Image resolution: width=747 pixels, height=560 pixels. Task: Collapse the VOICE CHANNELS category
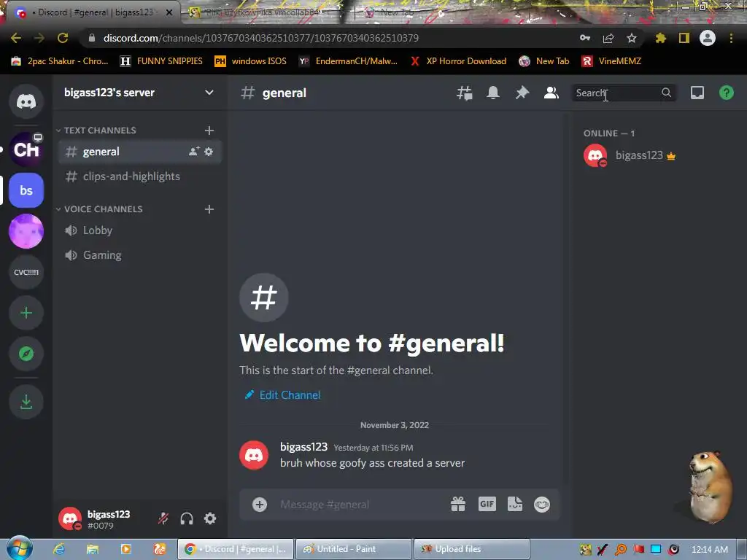coord(99,209)
